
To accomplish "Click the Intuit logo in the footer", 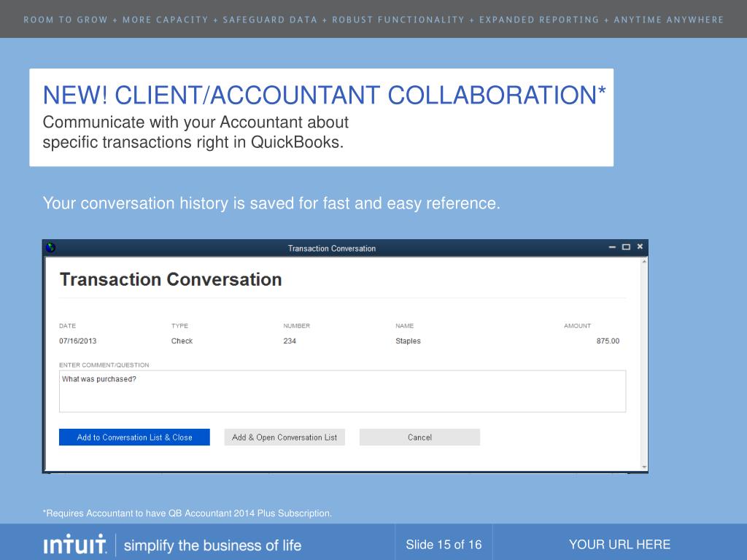I will [75, 544].
